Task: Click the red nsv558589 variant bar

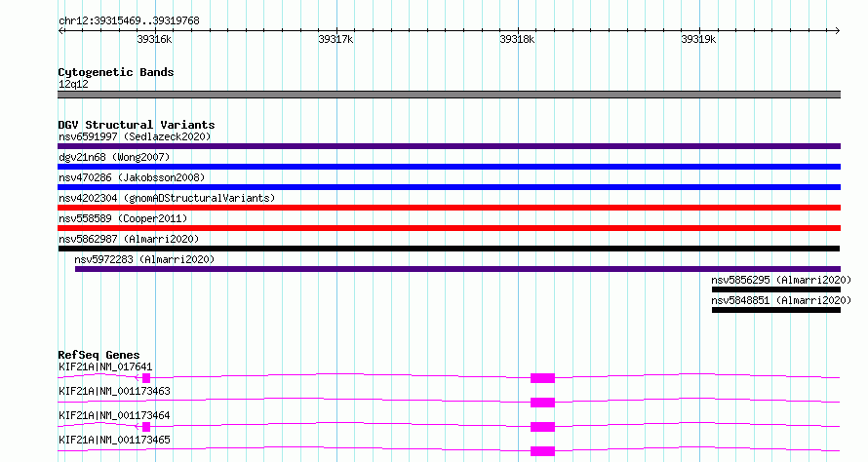Action: (449, 228)
